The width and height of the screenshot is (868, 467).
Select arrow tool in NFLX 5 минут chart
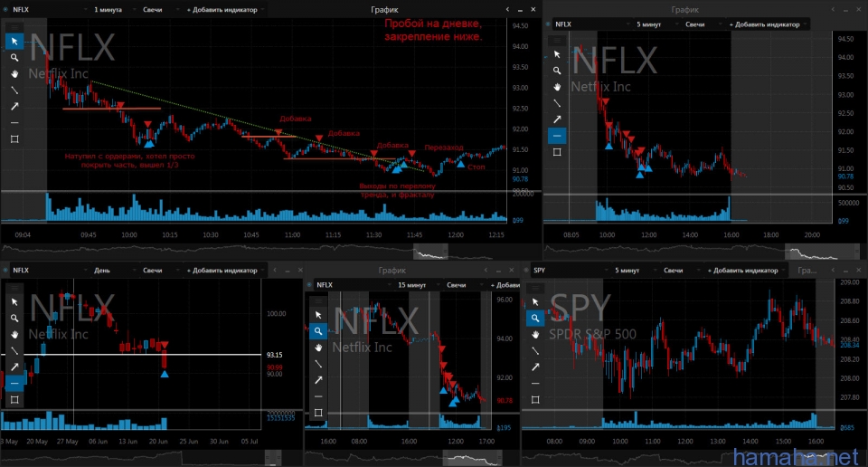click(x=557, y=119)
